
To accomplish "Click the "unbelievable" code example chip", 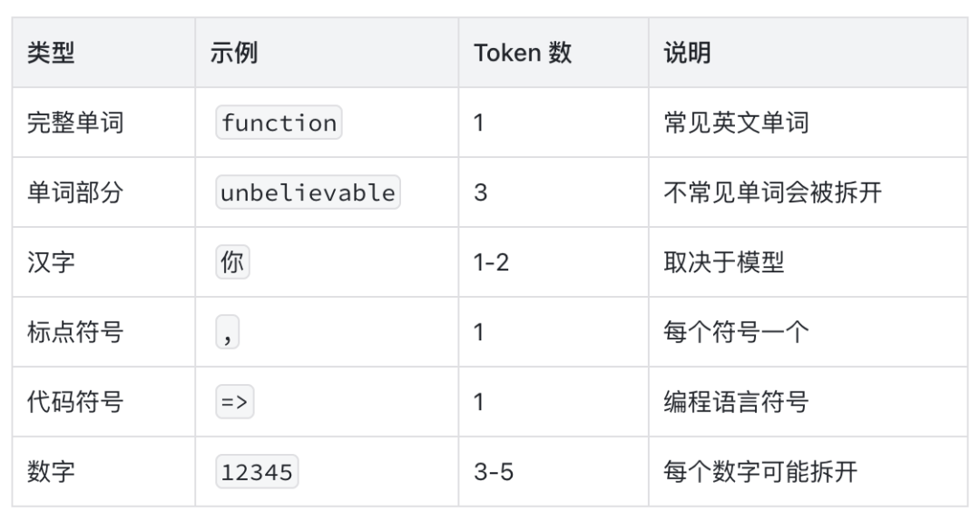I will pyautogui.click(x=308, y=192).
